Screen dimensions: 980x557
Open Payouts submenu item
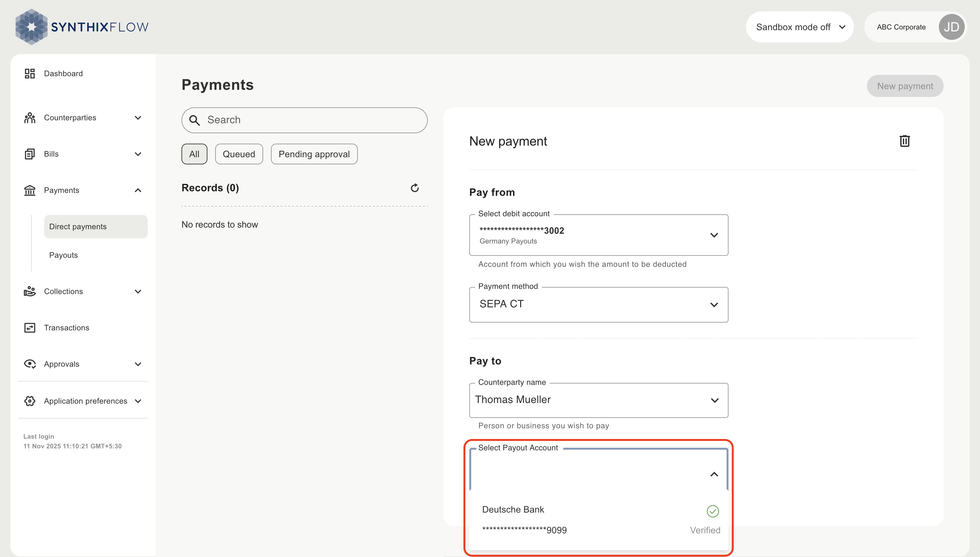click(64, 255)
